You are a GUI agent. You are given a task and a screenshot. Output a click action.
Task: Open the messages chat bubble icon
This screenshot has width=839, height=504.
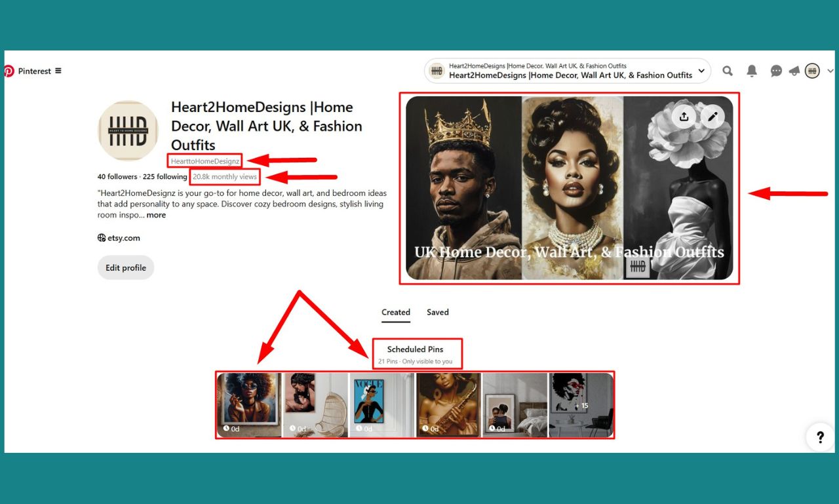[776, 71]
